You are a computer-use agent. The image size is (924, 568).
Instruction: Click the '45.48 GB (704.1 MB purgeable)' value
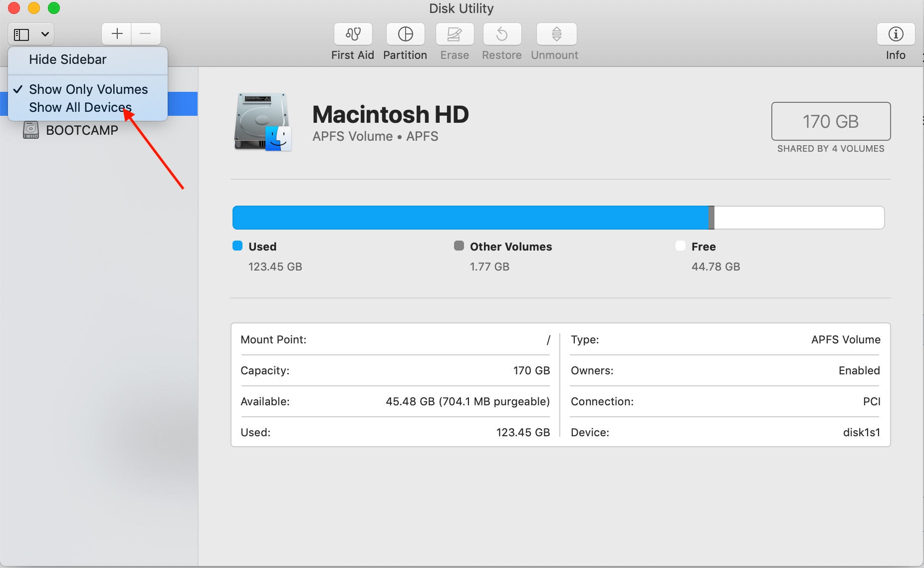click(467, 401)
